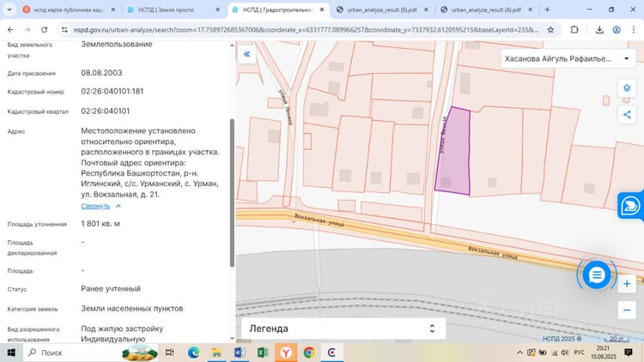Switch to the НСПД | Земля просто tab
Viewport: 644px width, 362px height.
tap(173, 9)
